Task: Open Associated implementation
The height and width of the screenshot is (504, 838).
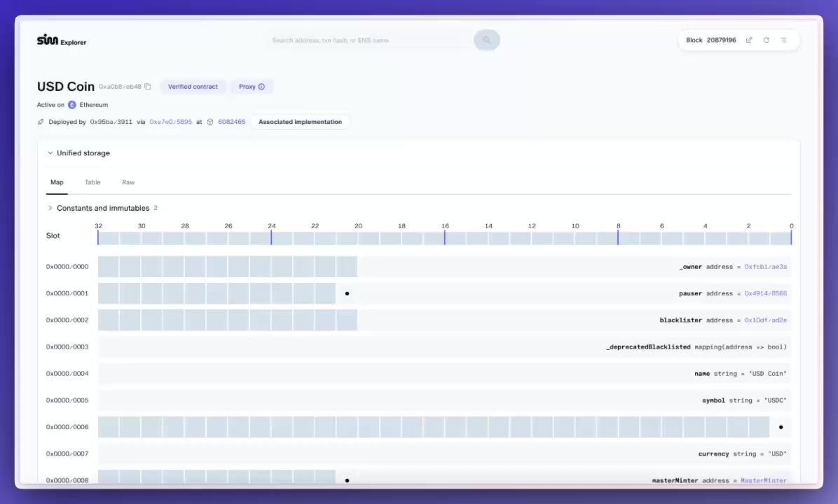Action: (300, 122)
